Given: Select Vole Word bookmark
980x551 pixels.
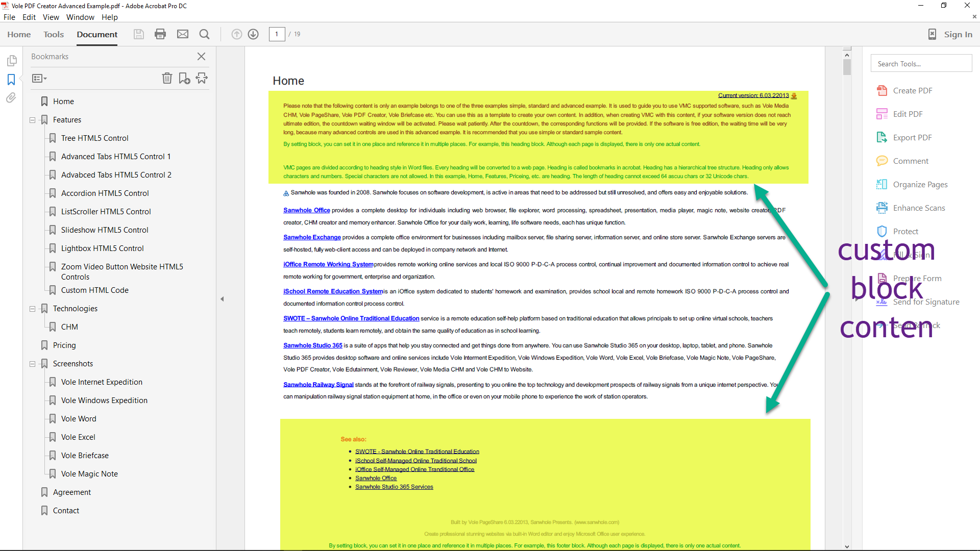Looking at the screenshot, I should (79, 419).
